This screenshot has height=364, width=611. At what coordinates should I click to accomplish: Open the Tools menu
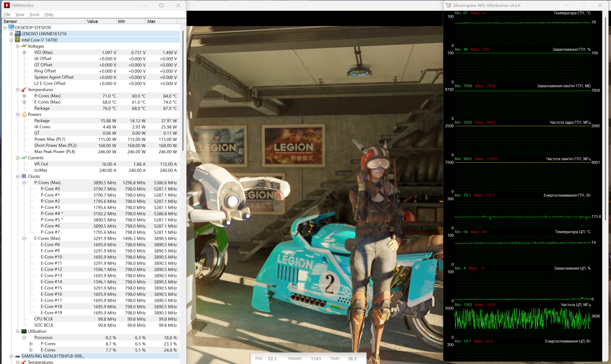[34, 15]
